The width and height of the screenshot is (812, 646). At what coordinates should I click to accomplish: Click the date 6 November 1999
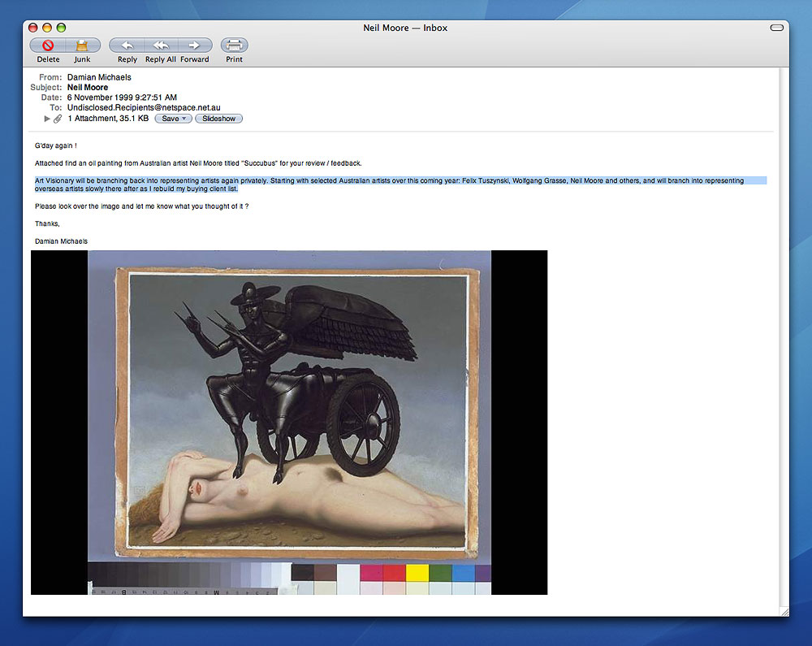[122, 98]
